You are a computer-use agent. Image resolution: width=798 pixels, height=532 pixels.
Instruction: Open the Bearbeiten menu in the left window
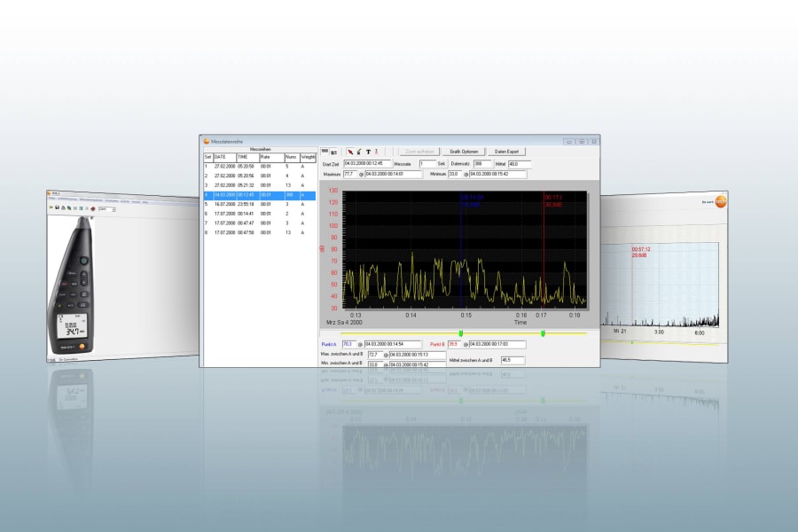[x=67, y=199]
